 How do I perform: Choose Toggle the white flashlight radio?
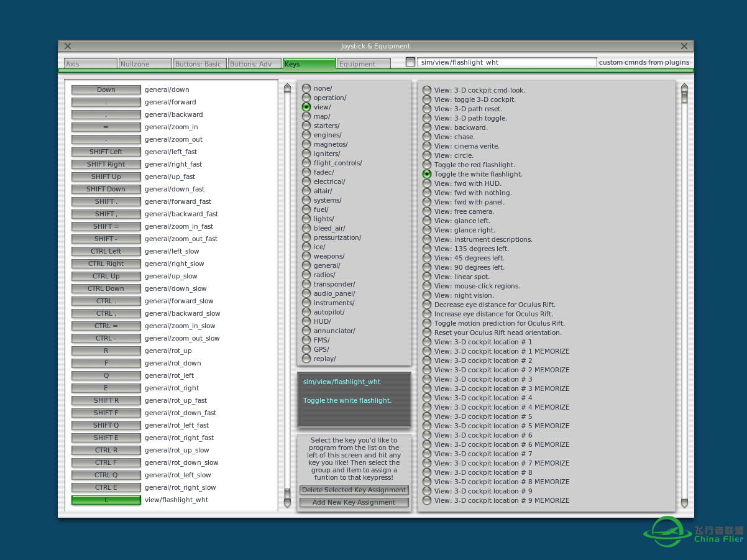click(x=427, y=174)
